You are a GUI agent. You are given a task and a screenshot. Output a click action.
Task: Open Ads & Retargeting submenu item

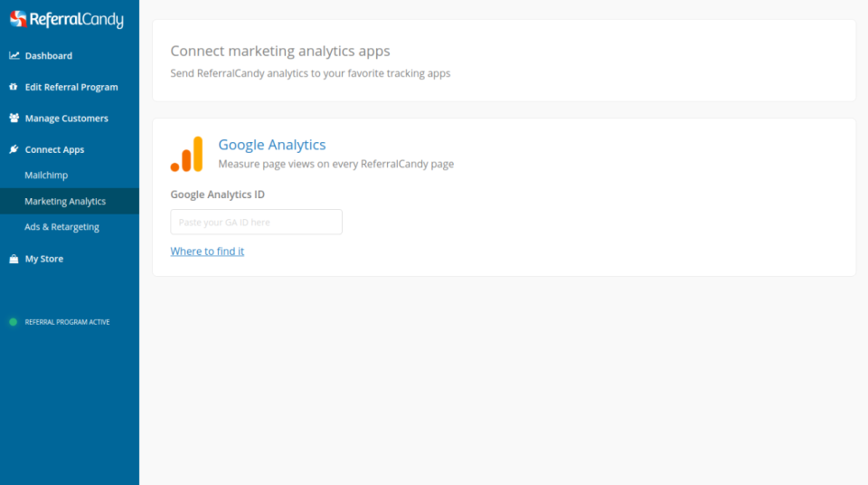61,227
